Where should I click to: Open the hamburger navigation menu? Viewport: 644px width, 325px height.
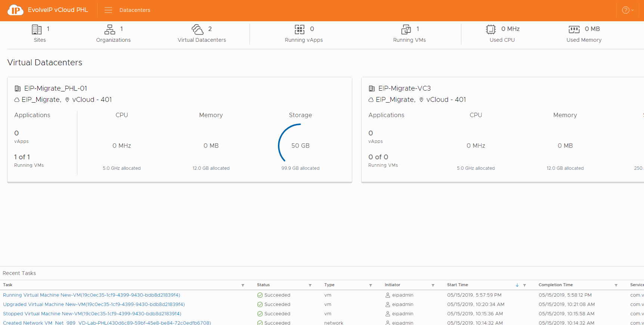(x=108, y=10)
